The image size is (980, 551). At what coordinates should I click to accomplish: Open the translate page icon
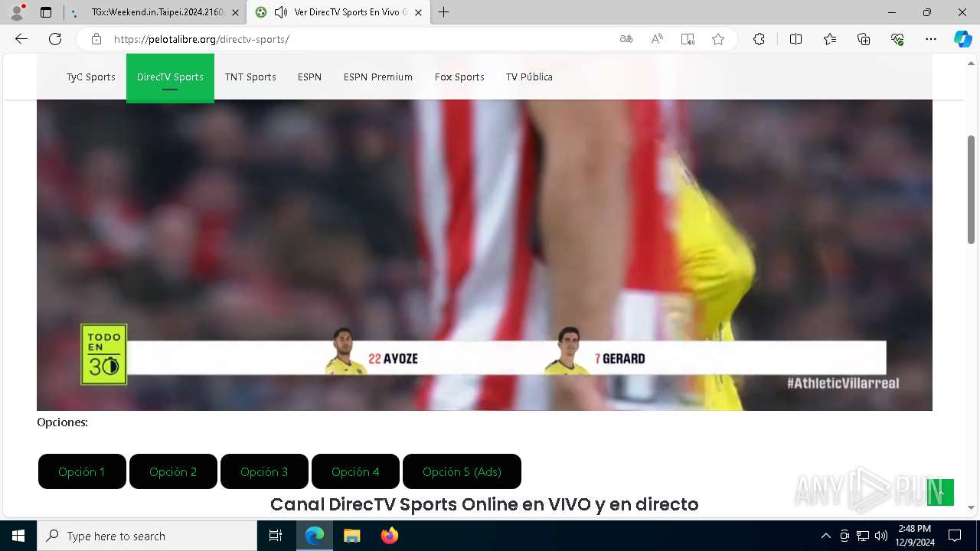[x=626, y=39]
